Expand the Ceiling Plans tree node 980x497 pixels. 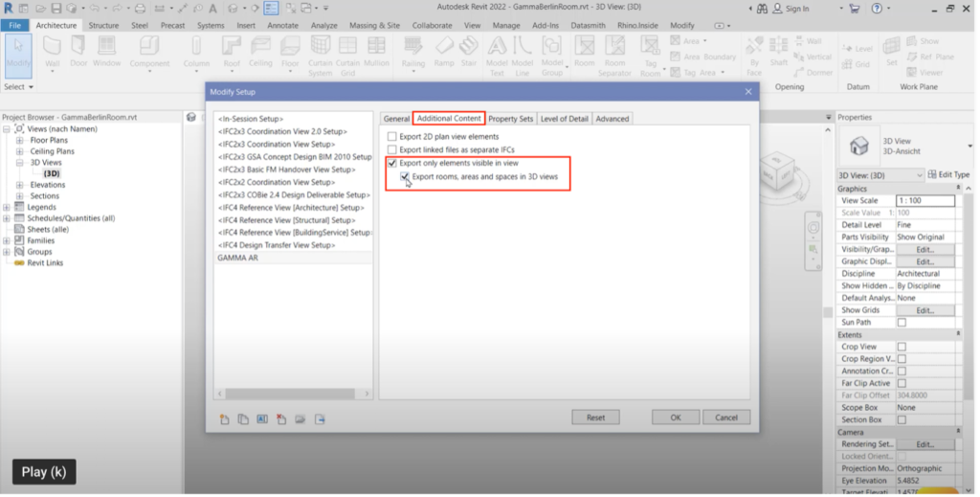click(x=19, y=151)
